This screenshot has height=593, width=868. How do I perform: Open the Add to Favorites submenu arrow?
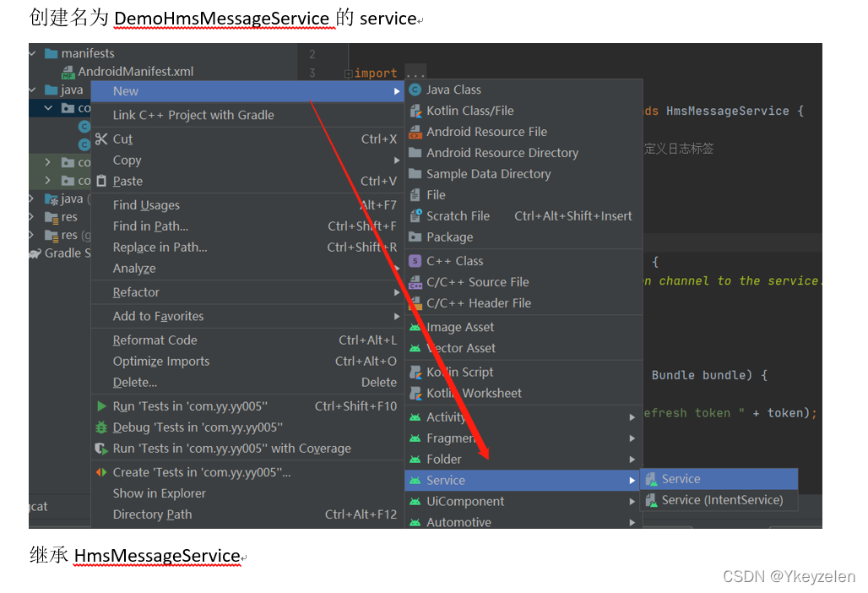[x=397, y=316]
